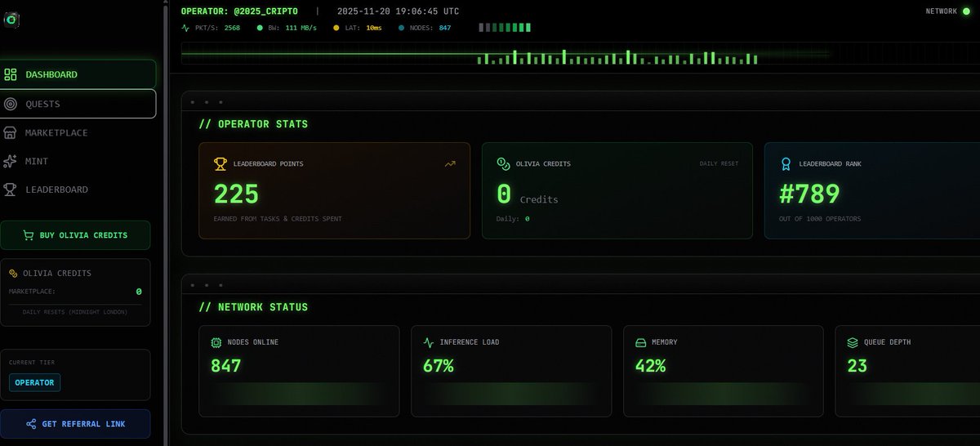
Task: Click the Quests target icon
Action: (x=11, y=104)
